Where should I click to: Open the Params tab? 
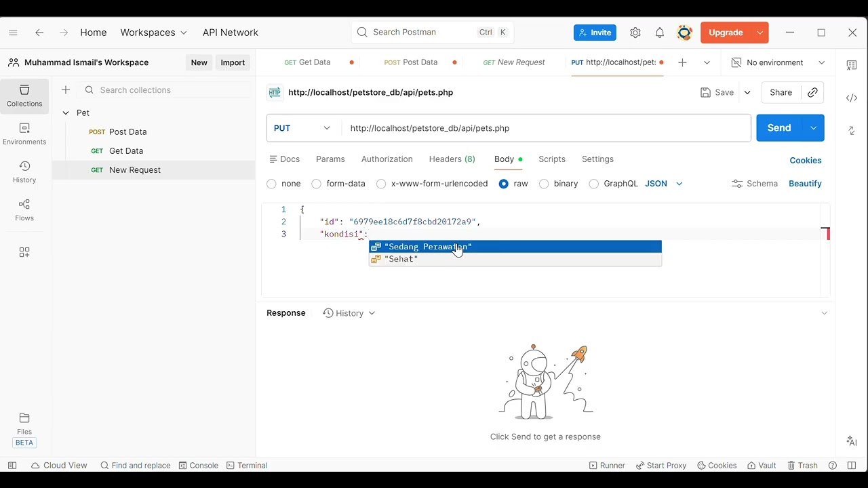pyautogui.click(x=330, y=159)
